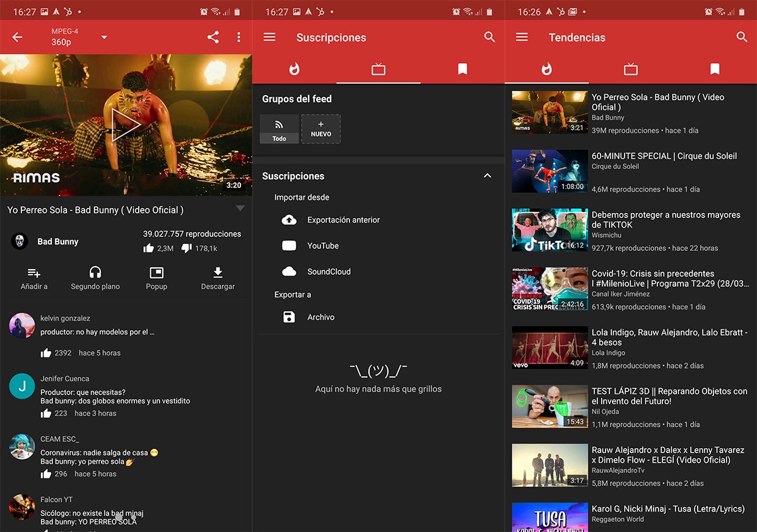Image resolution: width=757 pixels, height=532 pixels.
Task: Go back using the left arrow
Action: pos(17,37)
